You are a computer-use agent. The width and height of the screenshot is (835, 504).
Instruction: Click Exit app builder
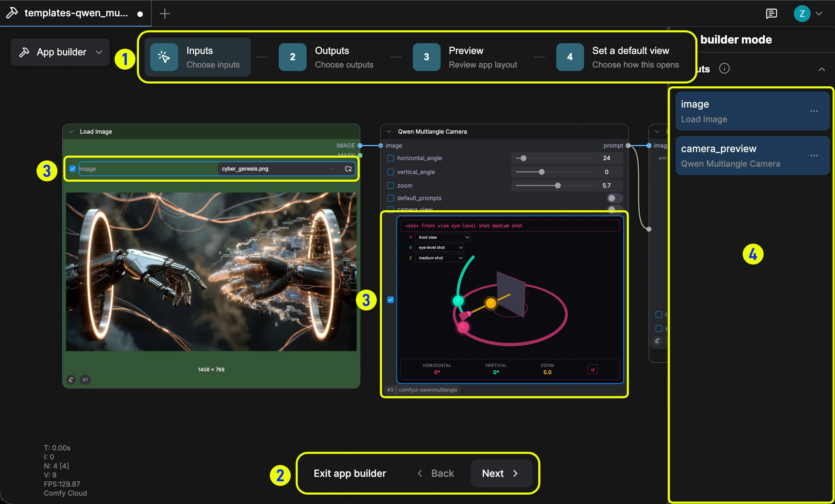[x=350, y=473]
